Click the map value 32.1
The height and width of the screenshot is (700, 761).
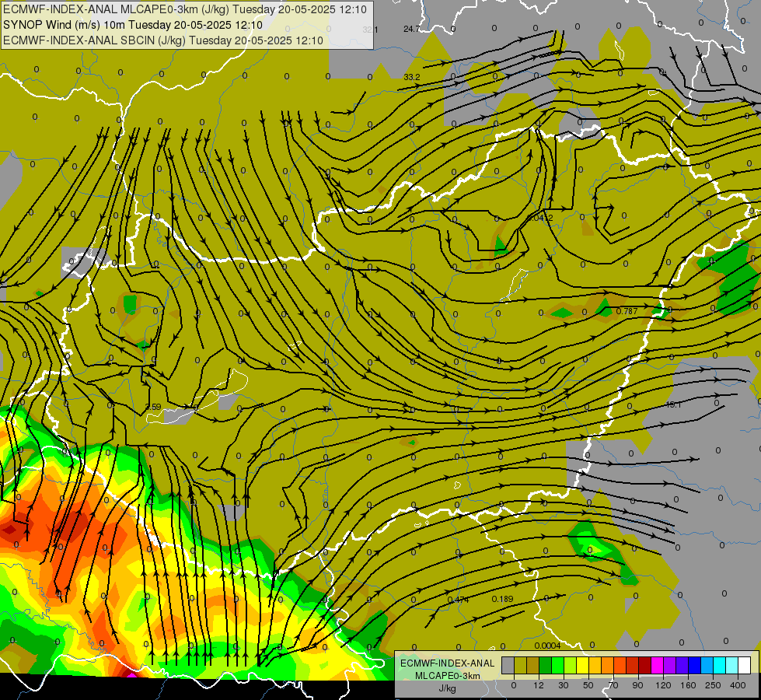(370, 30)
